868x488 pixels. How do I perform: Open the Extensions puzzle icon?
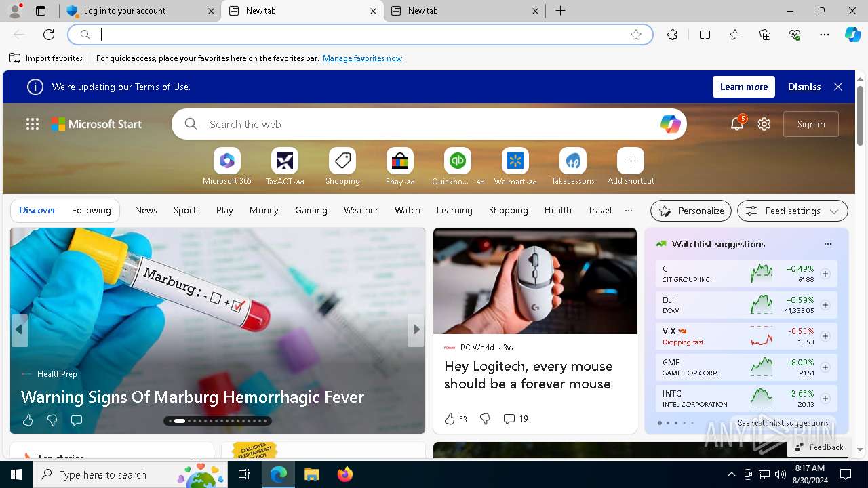click(672, 35)
